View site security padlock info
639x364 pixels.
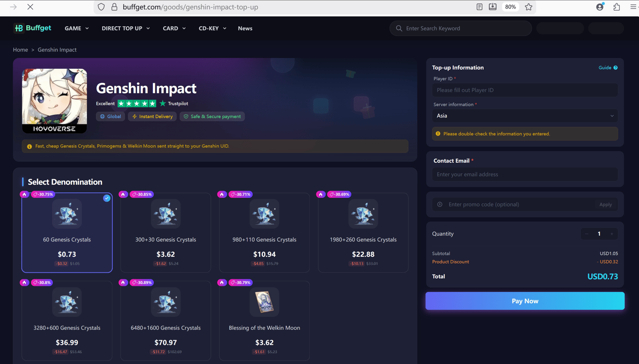(114, 7)
